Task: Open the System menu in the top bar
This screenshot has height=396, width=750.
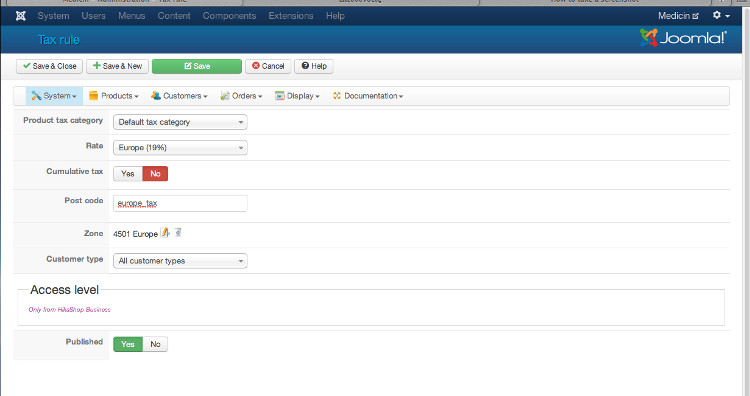Action: coord(53,16)
